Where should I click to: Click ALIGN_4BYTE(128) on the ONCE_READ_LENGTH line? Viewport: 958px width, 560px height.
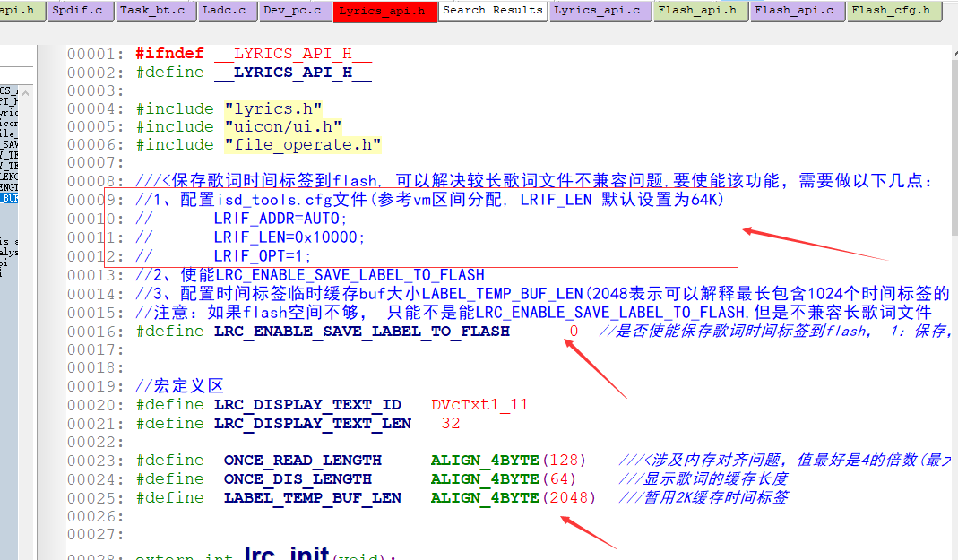[x=508, y=461]
